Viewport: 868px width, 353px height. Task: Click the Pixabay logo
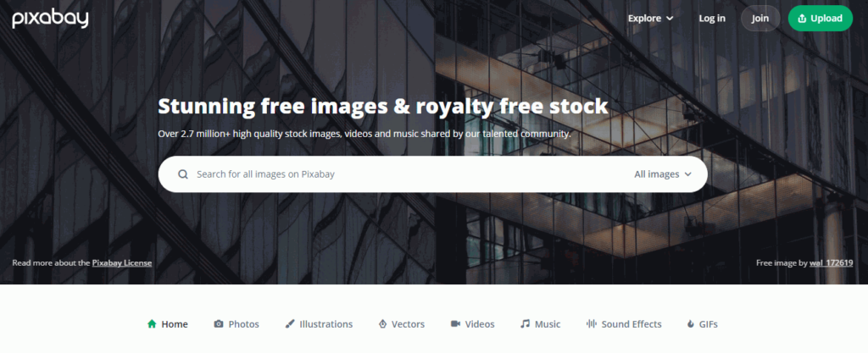(50, 19)
